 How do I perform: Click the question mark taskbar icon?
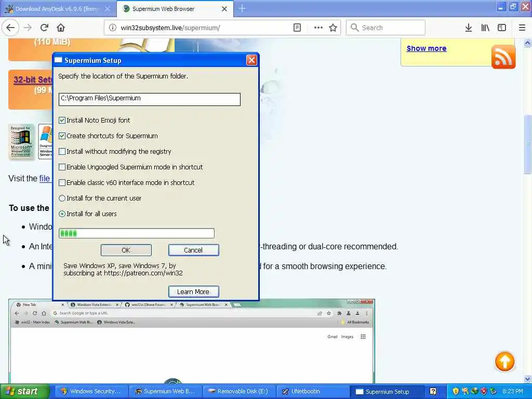coord(433,391)
